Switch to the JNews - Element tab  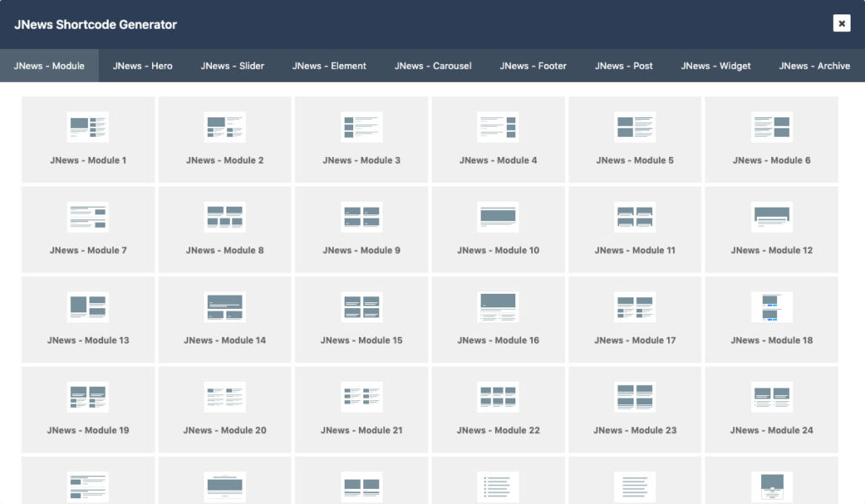tap(329, 64)
